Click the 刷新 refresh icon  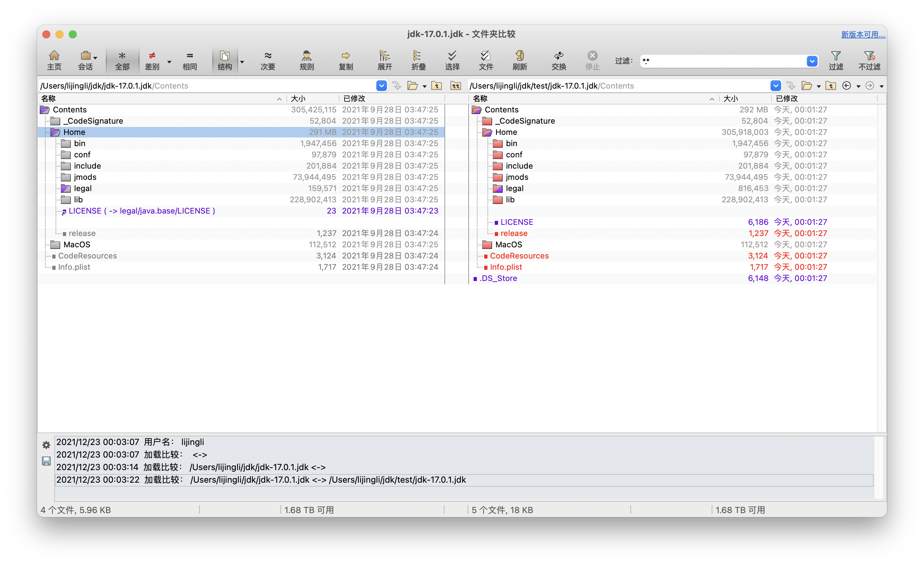click(519, 60)
